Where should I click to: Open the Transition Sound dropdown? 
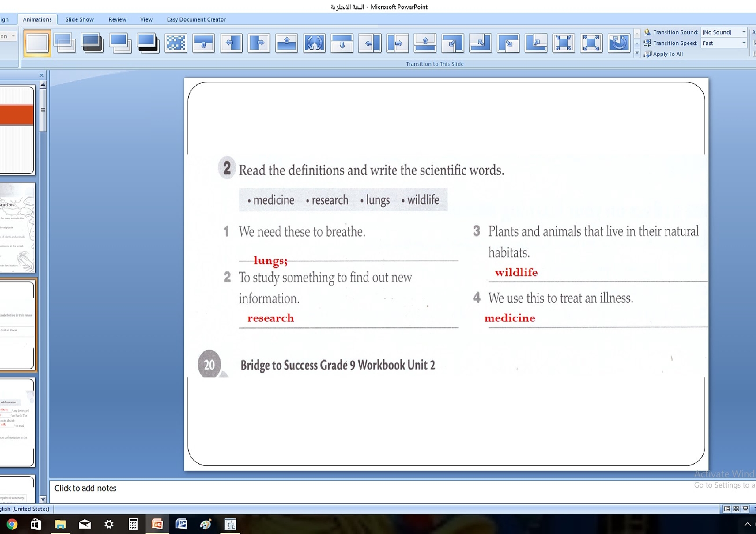click(x=744, y=32)
